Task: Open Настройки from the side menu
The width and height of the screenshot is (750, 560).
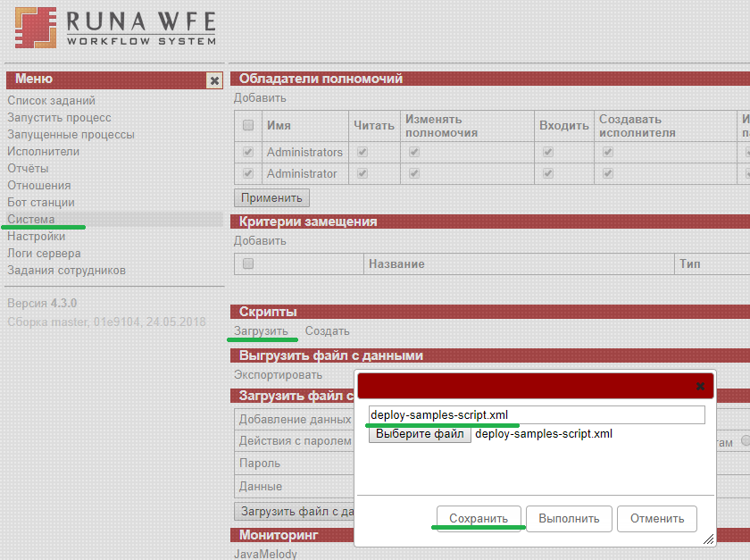Action: click(x=36, y=237)
